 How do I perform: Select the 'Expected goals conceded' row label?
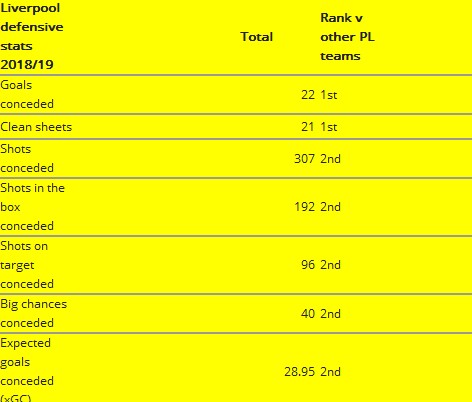pos(27,369)
